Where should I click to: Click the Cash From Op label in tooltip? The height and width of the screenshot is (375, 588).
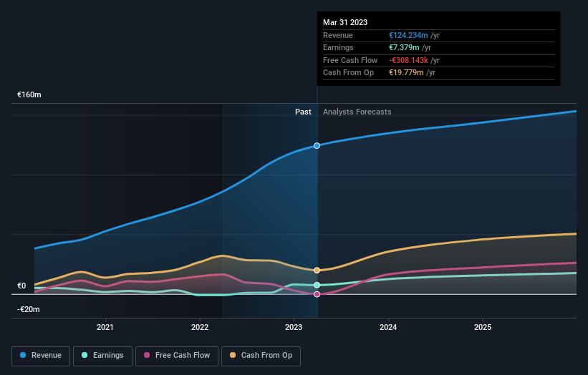click(348, 73)
